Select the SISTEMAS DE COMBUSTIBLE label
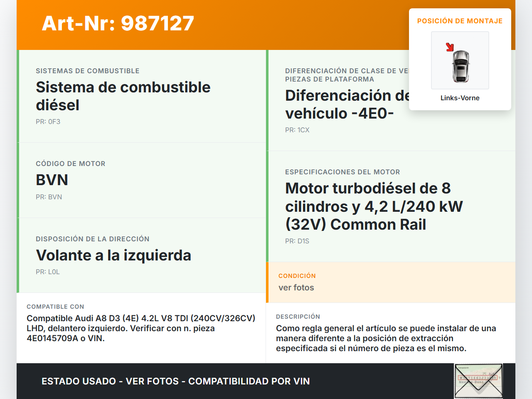The image size is (532, 399). [88, 71]
